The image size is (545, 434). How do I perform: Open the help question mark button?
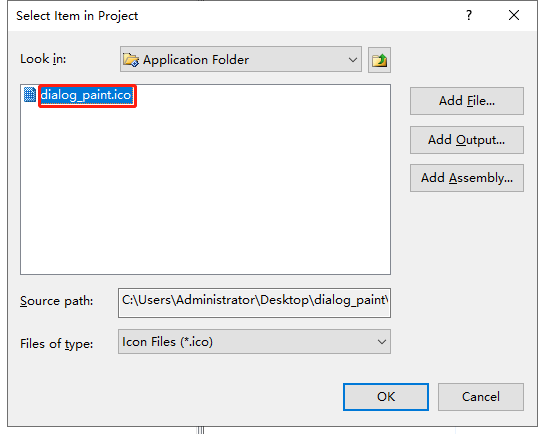tap(469, 15)
